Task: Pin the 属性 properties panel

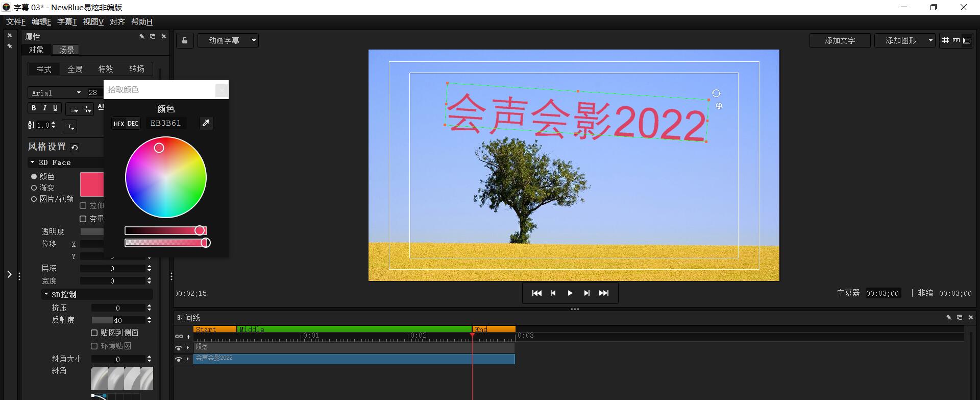Action: (142, 36)
